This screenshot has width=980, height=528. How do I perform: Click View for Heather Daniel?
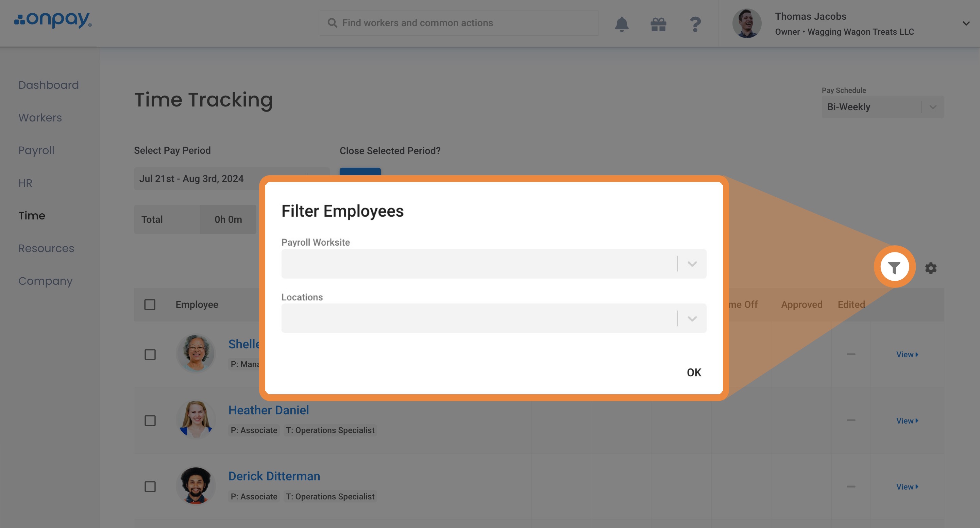click(907, 420)
